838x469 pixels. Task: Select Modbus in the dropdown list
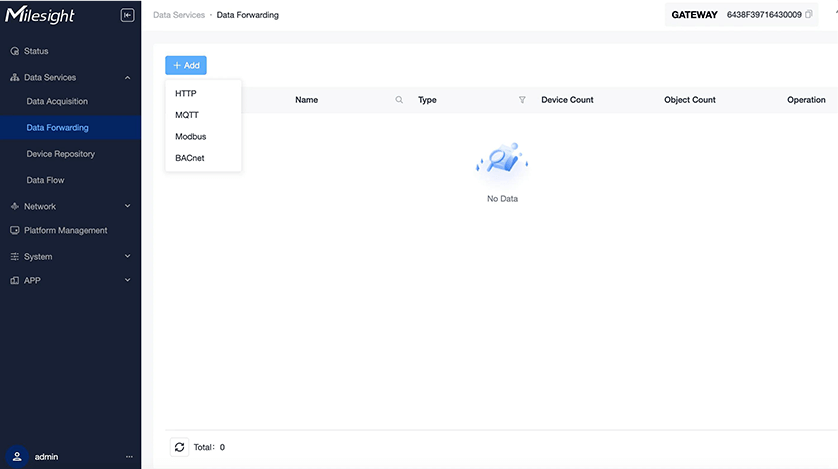tap(191, 136)
